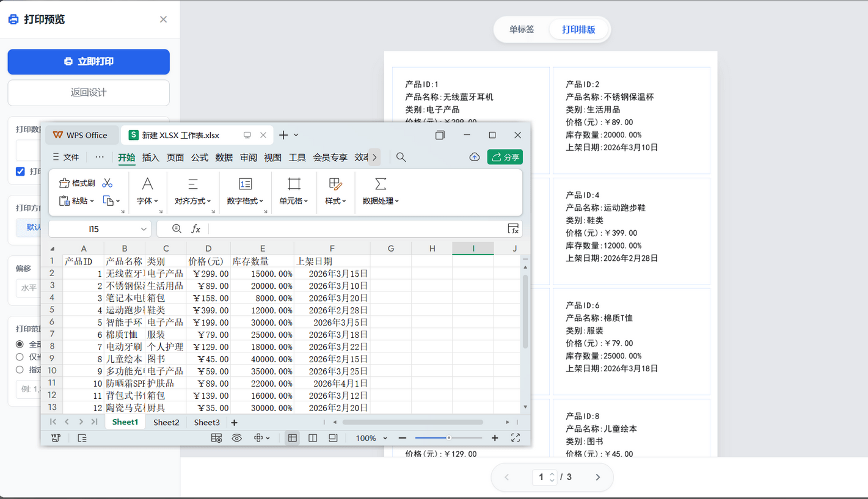Select the 全部 print range radio button

click(20, 344)
